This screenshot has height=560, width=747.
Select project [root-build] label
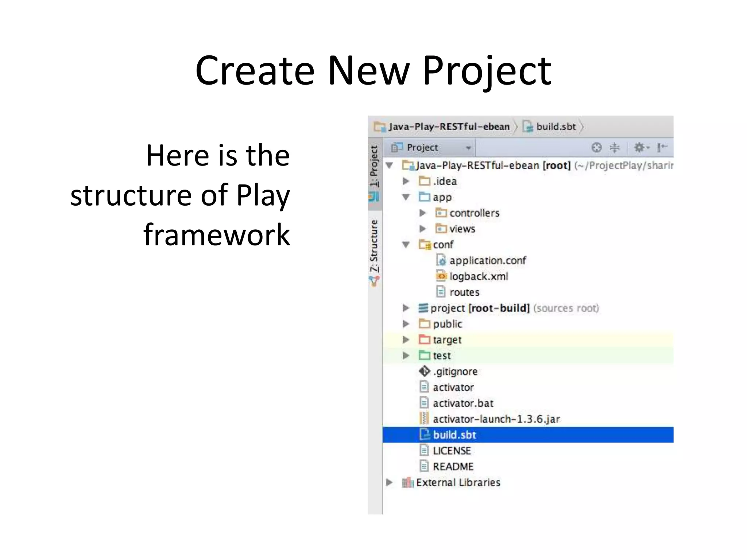coord(480,308)
